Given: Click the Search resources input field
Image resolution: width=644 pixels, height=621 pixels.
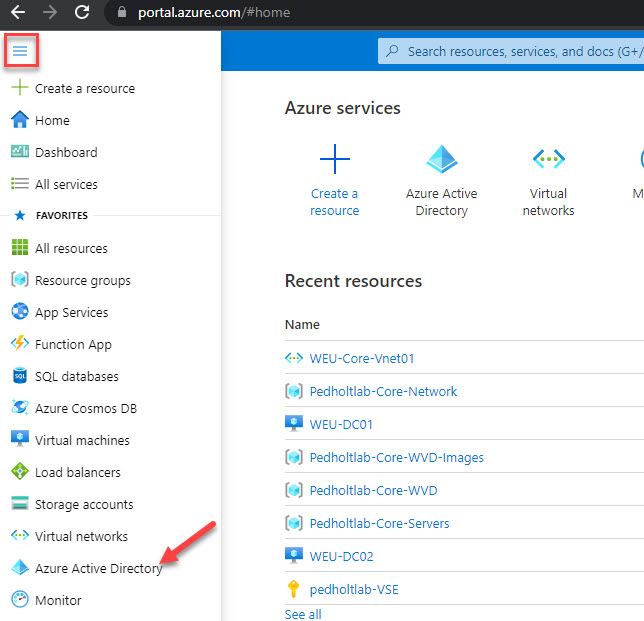Looking at the screenshot, I should tap(511, 51).
